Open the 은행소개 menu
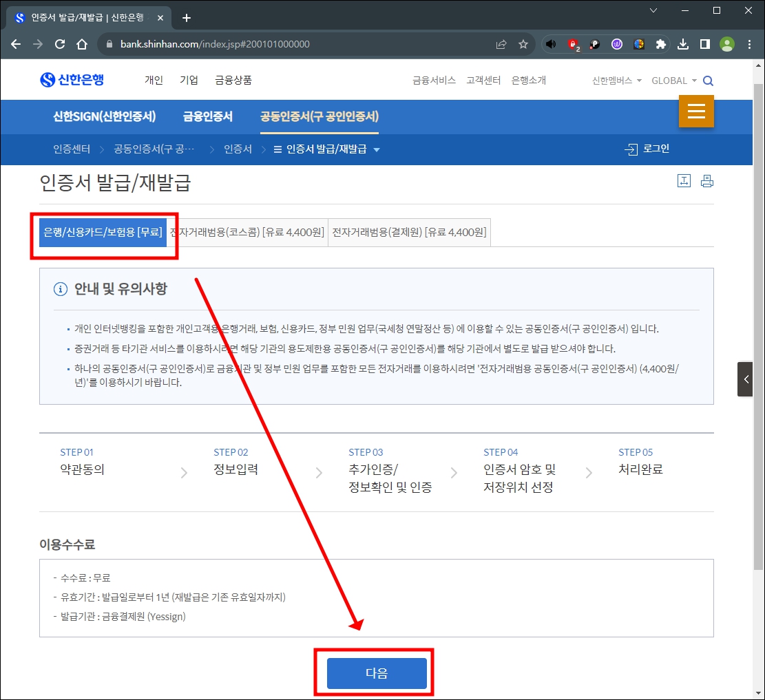765x700 pixels. 528,80
